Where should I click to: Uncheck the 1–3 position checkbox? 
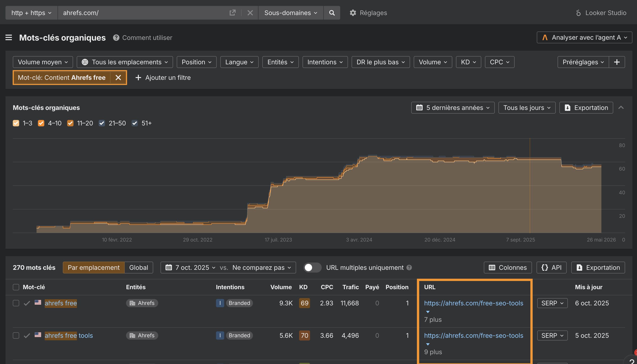tap(16, 123)
